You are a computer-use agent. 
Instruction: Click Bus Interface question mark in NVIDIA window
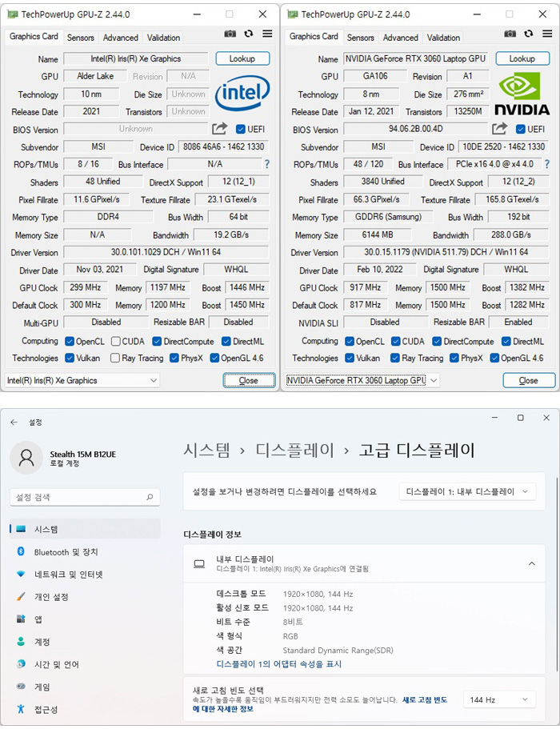(546, 164)
